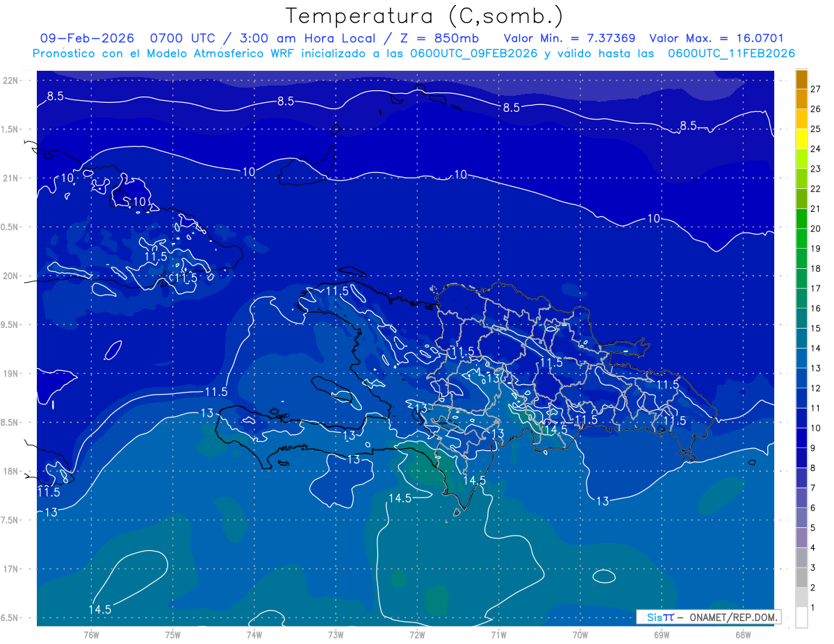
Task: Click the brown top swatch of color bar
Action: tap(801, 79)
